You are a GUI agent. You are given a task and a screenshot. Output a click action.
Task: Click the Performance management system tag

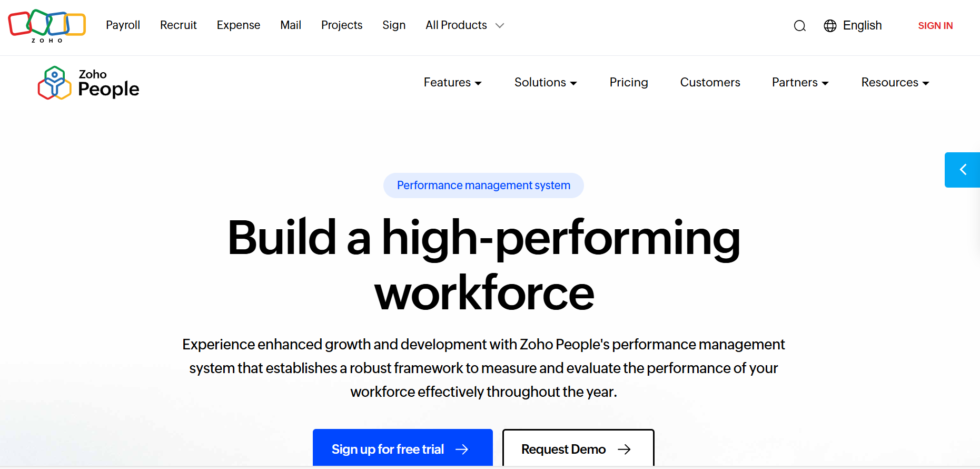(483, 185)
